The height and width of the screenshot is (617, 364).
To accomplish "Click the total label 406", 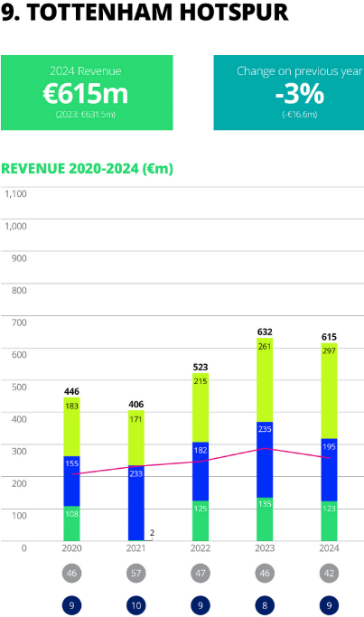I will click(x=136, y=405).
